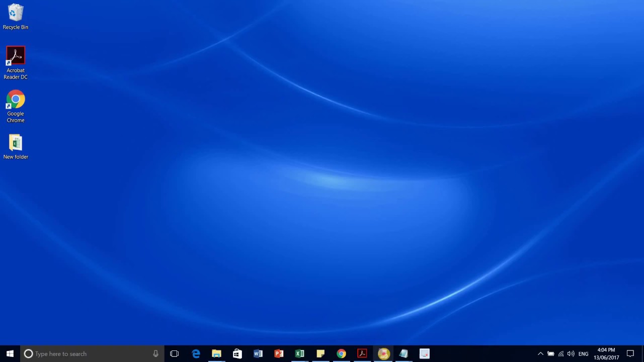Switch to Acrobat Reader in the taskbar
Viewport: 644px width, 362px height.
click(x=362, y=353)
